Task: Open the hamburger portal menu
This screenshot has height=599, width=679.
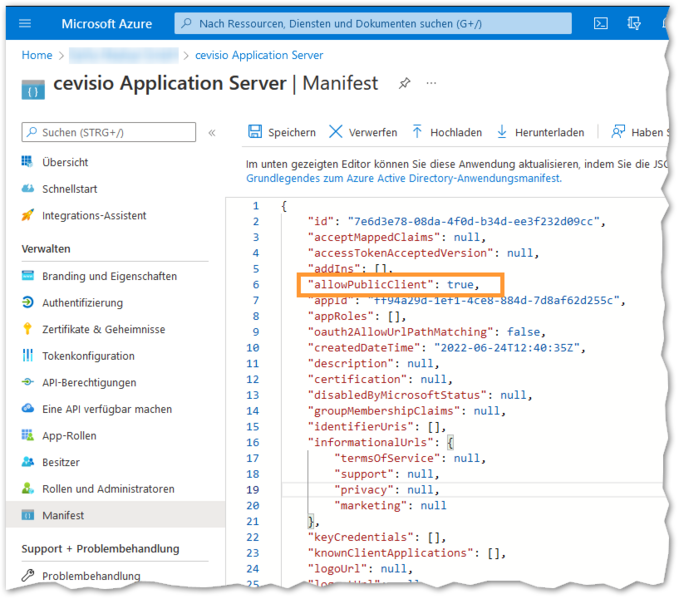Action: pyautogui.click(x=25, y=23)
